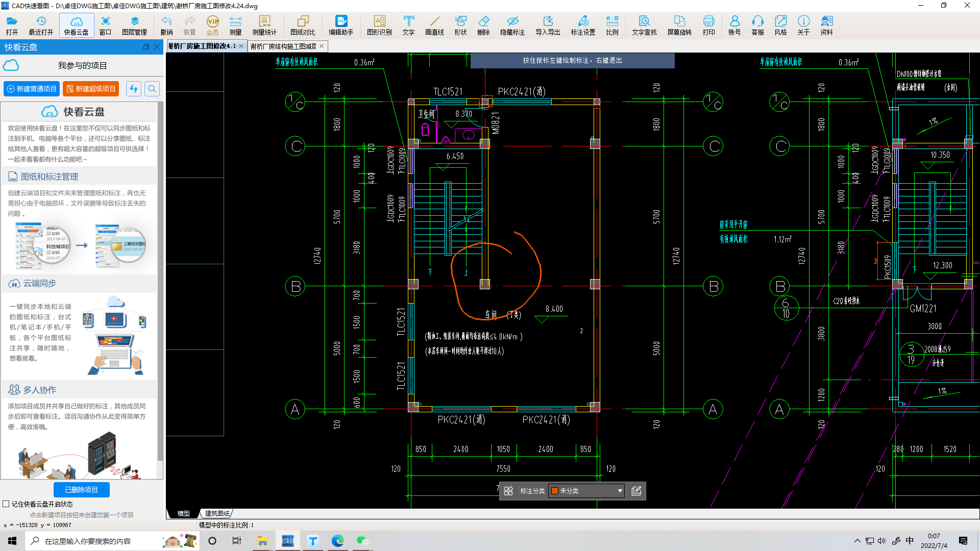Open the Task View taskbar button
980x551 pixels.
[x=237, y=541]
